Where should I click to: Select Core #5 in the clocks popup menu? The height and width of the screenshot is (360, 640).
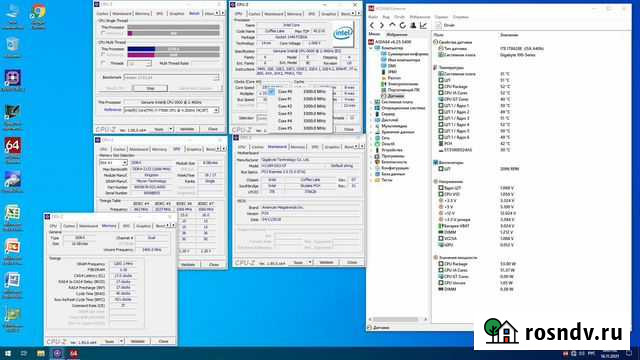301,128
